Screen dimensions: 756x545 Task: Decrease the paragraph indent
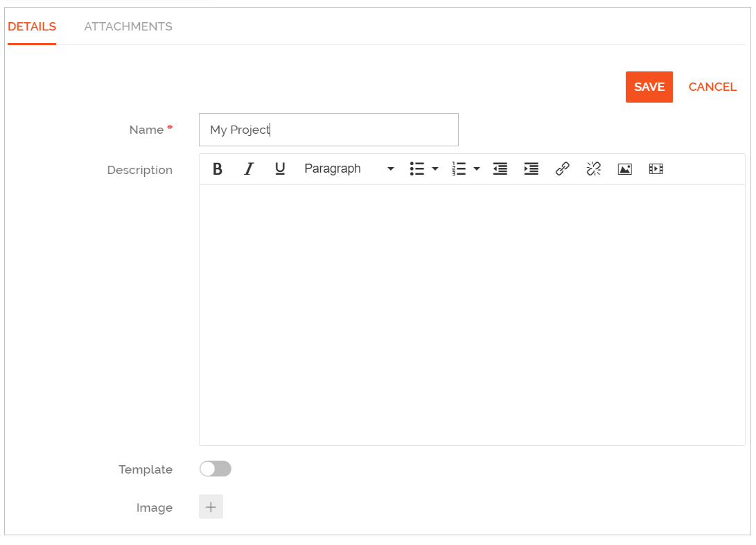tap(500, 168)
